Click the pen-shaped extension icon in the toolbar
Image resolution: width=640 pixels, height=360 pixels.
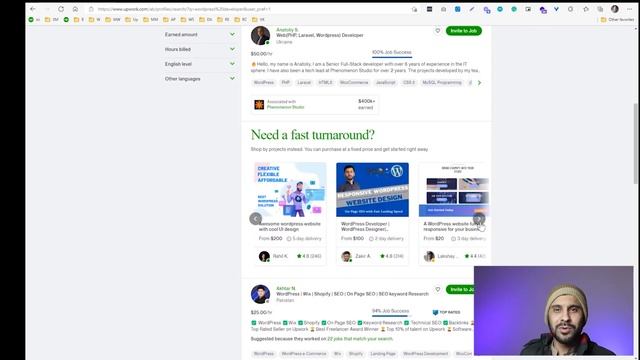click(472, 9)
